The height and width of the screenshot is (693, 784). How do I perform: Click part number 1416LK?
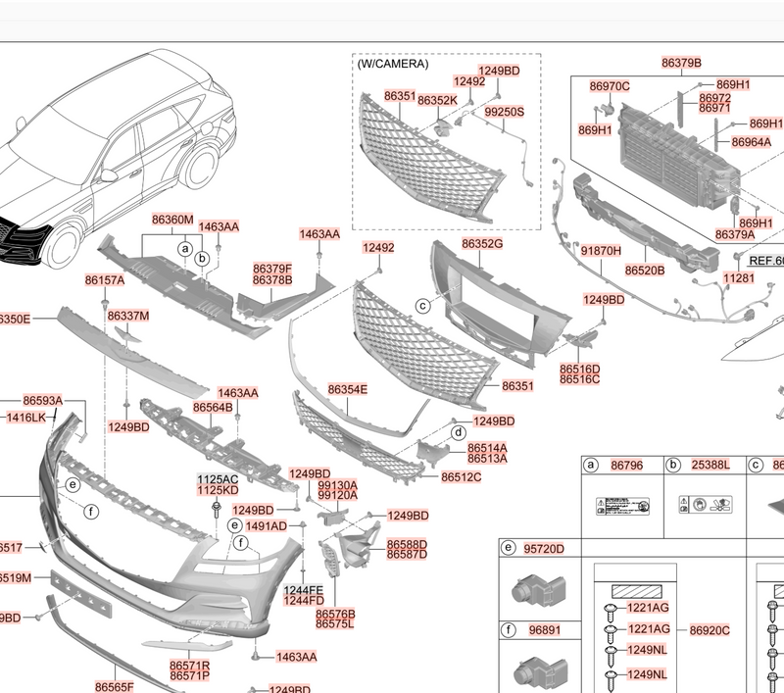click(x=26, y=417)
